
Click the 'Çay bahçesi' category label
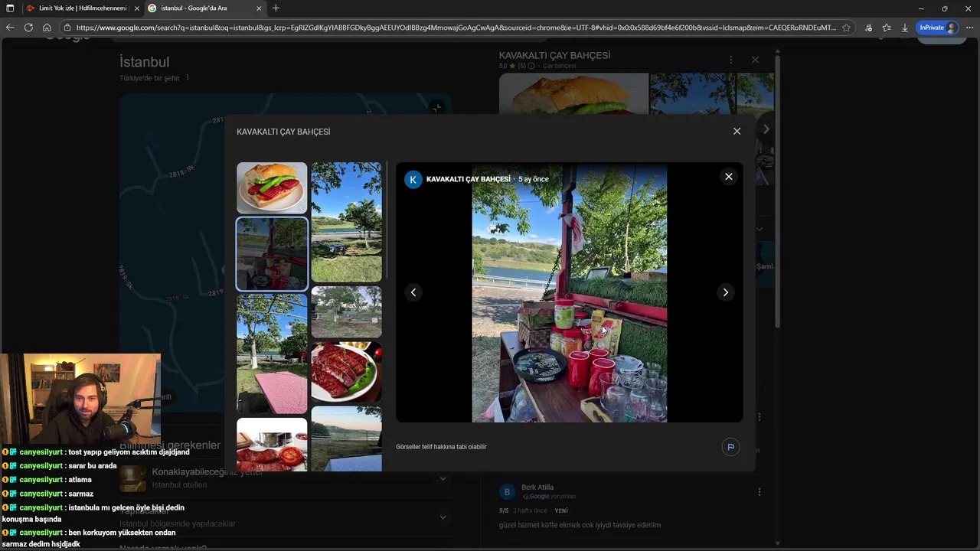(x=559, y=67)
